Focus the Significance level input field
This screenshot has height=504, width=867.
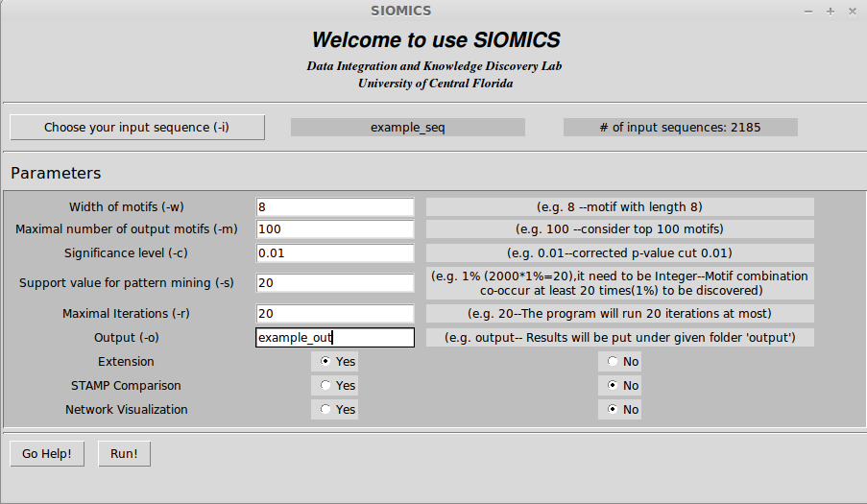coord(335,253)
